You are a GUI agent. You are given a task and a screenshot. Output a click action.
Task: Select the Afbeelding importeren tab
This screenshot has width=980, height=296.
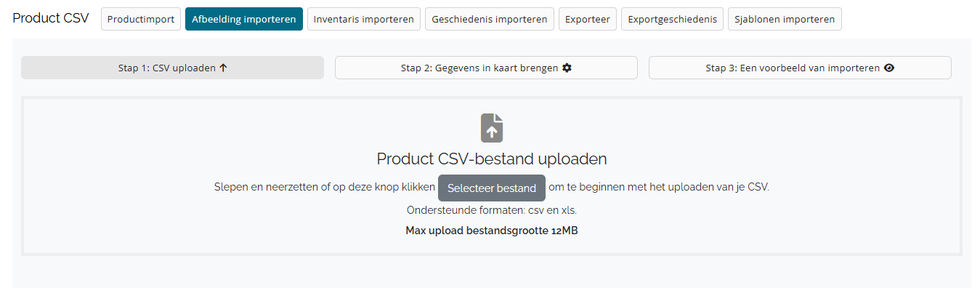click(244, 19)
